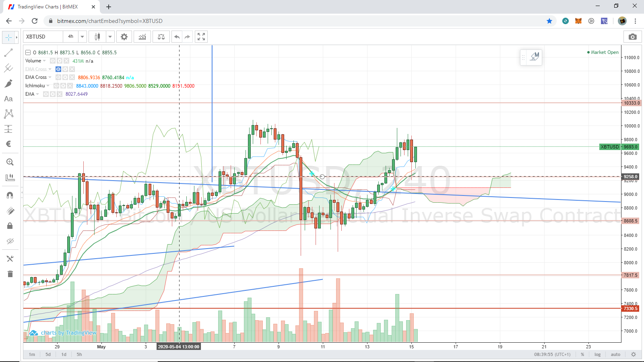Expand the cursor tool options arrow
The image size is (644, 362).
click(x=17, y=37)
